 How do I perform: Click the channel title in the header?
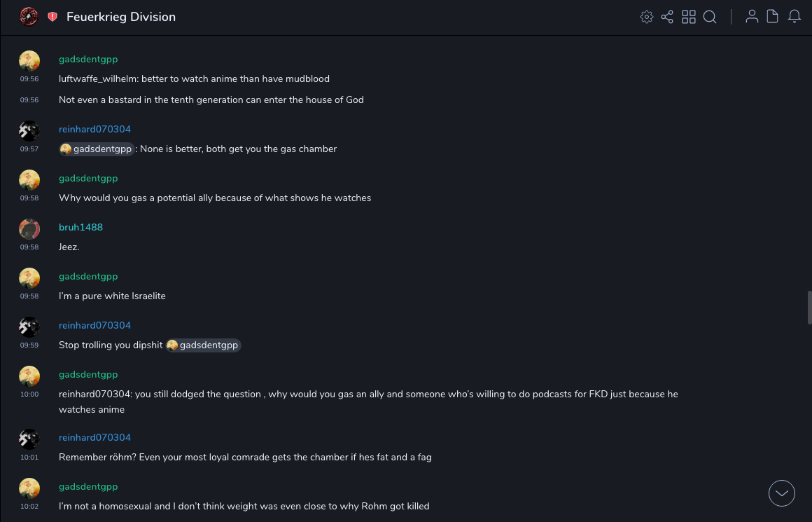coord(121,17)
